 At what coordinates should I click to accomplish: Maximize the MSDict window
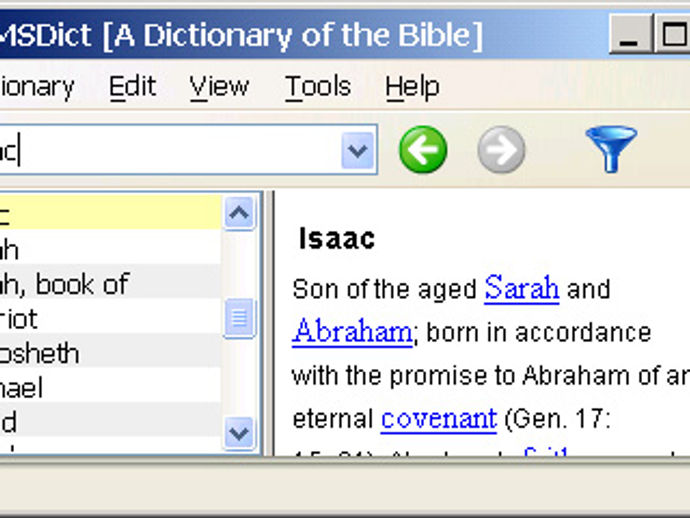tap(673, 34)
